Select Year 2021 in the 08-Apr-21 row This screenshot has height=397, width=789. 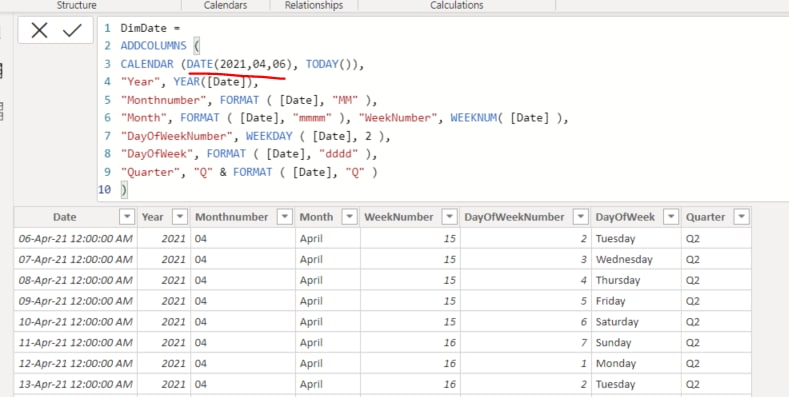tap(164, 280)
